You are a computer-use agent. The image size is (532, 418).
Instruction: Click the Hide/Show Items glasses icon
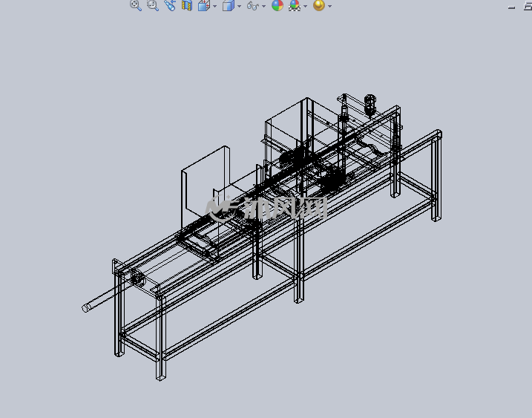pos(253,6)
